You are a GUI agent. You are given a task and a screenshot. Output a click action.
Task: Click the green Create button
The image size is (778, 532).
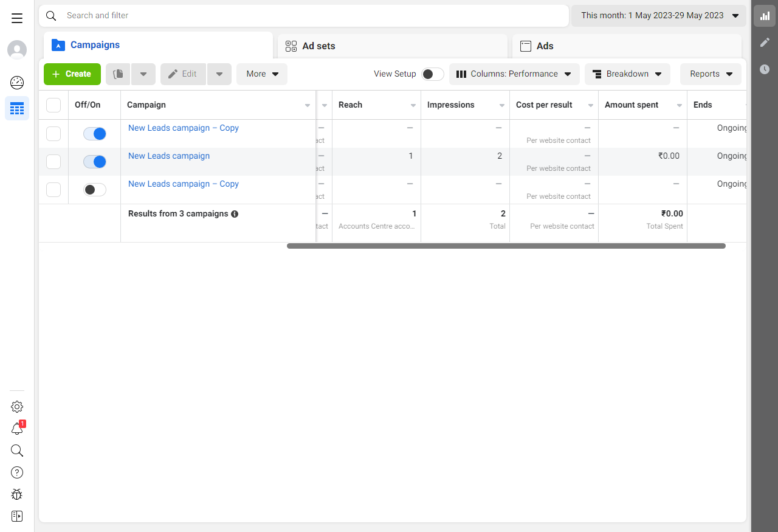(72, 74)
